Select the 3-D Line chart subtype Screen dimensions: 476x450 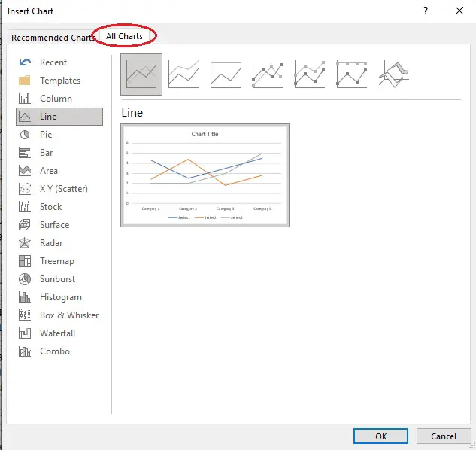(x=394, y=74)
